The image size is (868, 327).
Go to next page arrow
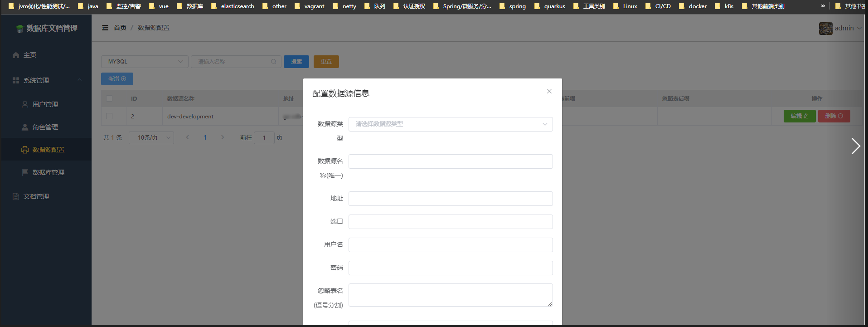(223, 137)
